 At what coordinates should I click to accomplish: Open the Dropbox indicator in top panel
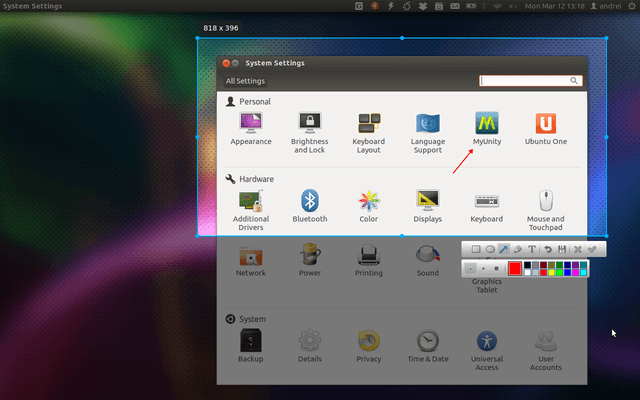coord(423,6)
